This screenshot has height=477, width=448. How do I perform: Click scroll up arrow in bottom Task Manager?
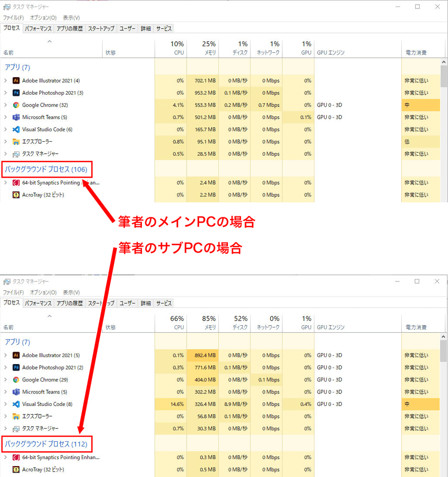pos(444,337)
